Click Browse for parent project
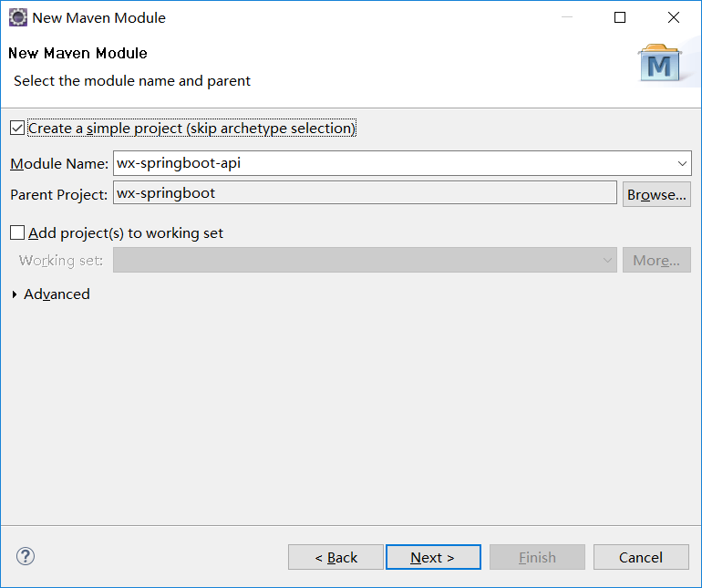Image resolution: width=702 pixels, height=588 pixels. click(x=656, y=194)
